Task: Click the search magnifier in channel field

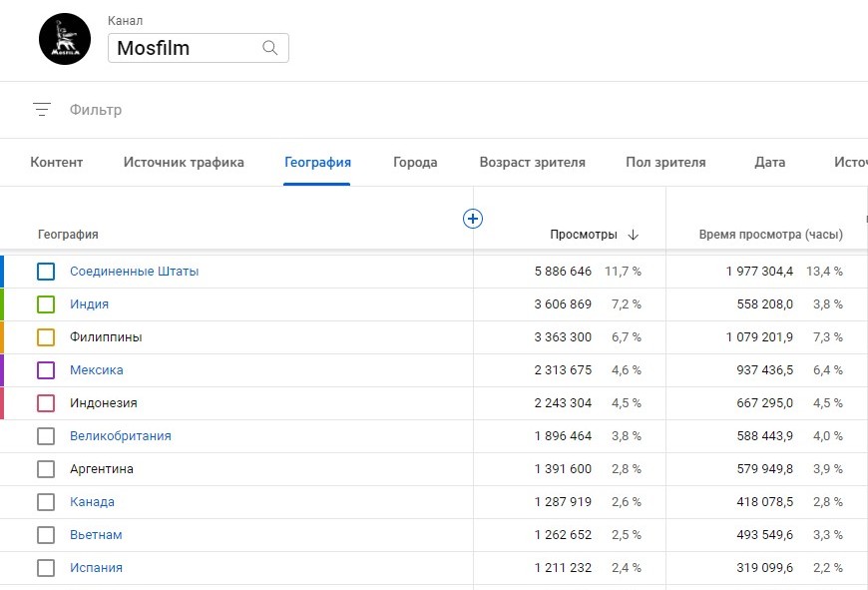Action: click(x=270, y=48)
